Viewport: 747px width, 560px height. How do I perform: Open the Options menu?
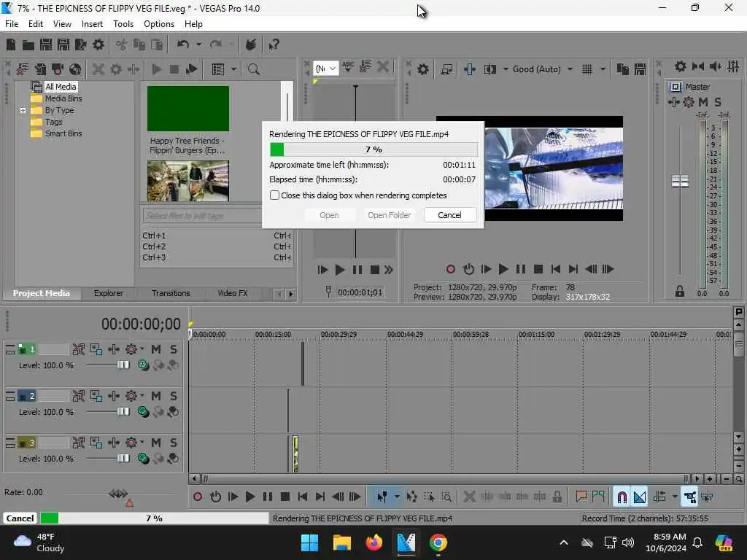(x=158, y=24)
